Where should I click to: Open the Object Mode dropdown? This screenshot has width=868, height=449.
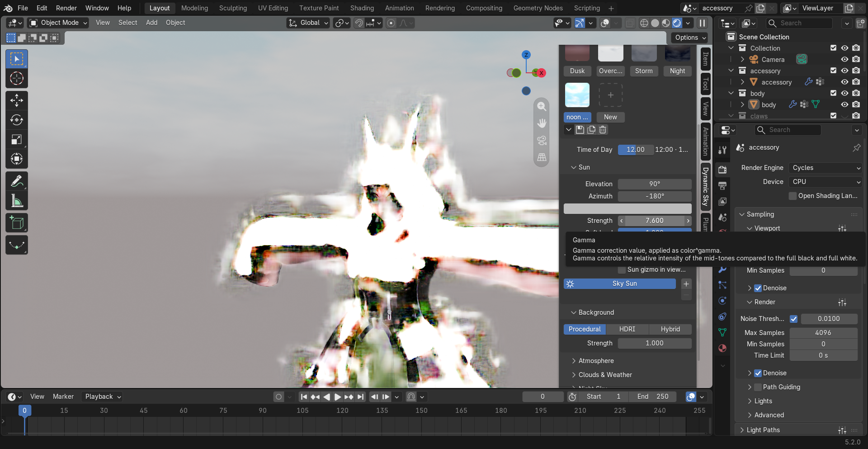(58, 23)
